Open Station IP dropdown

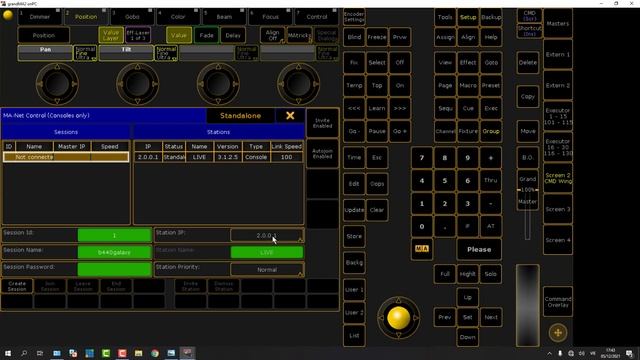coord(267,236)
